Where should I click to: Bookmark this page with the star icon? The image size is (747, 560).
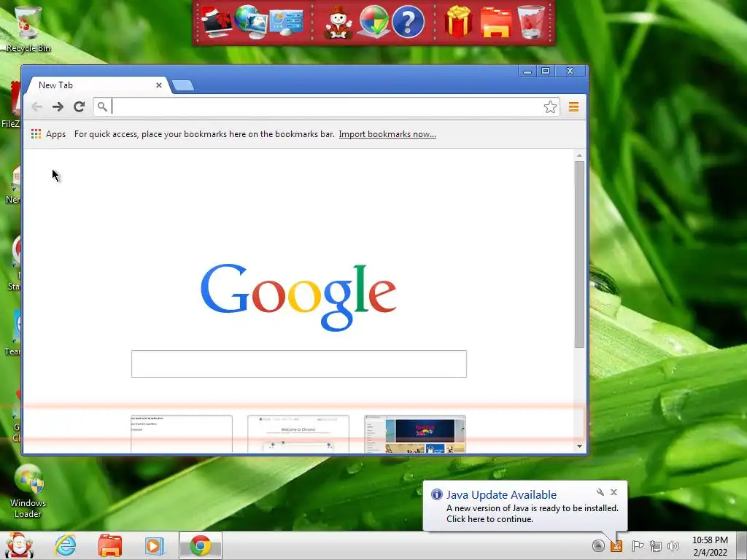(x=550, y=106)
